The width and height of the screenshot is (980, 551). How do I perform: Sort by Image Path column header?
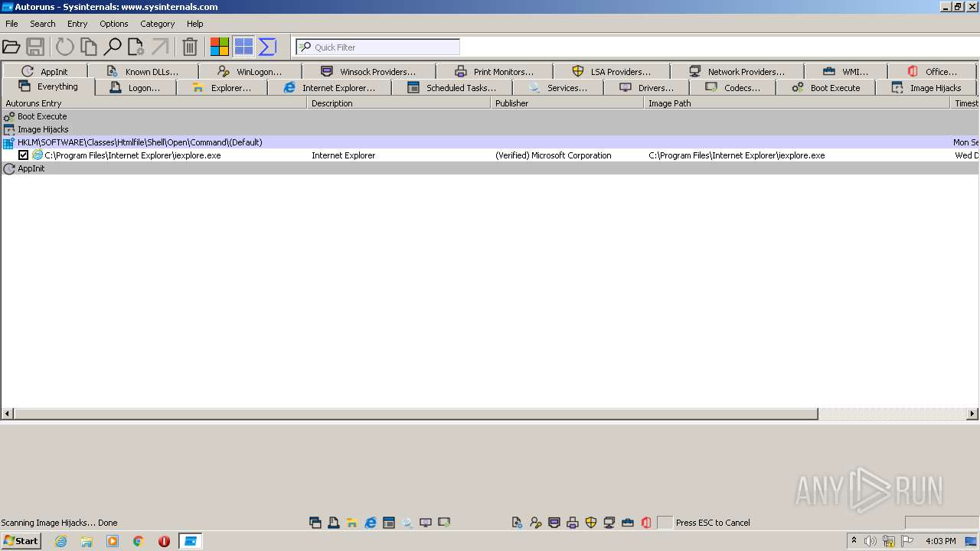[x=797, y=103]
